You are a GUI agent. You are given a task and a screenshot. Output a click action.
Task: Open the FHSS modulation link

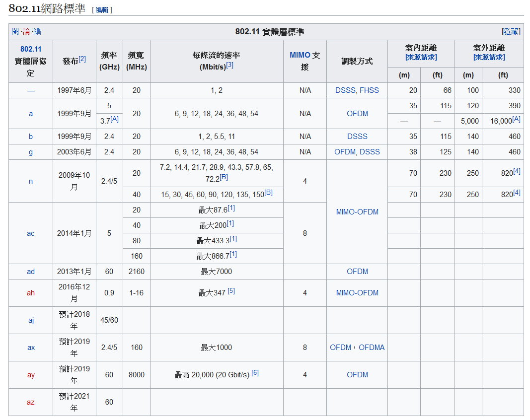(x=369, y=90)
